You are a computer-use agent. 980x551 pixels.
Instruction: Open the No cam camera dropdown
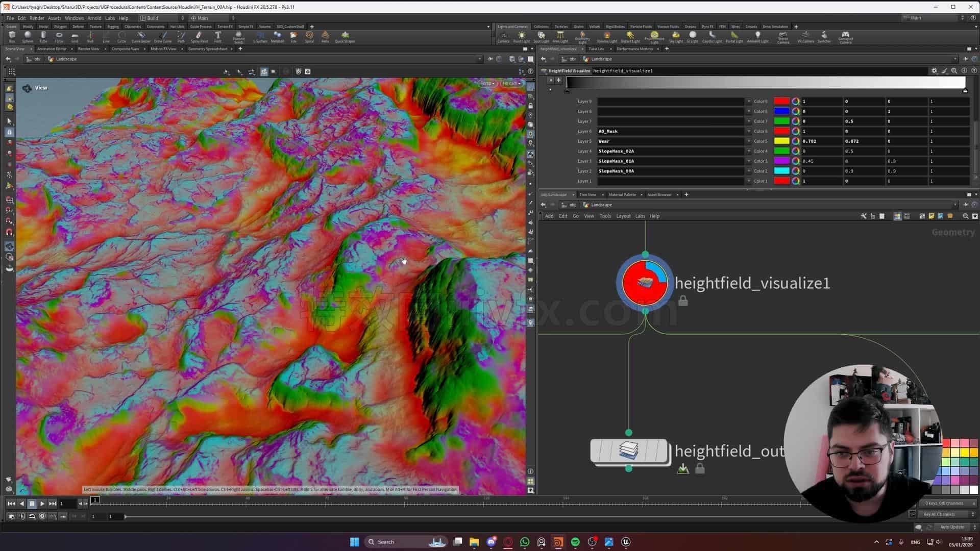(511, 83)
